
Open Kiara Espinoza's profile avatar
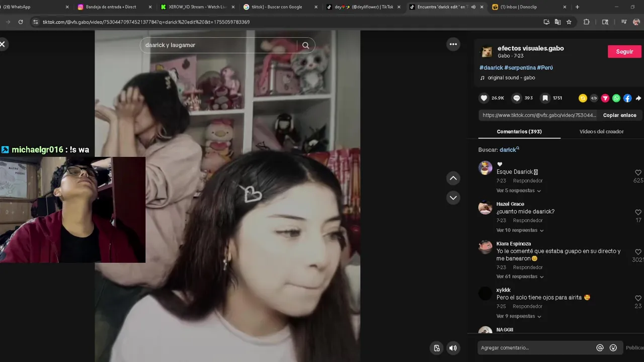pyautogui.click(x=485, y=247)
